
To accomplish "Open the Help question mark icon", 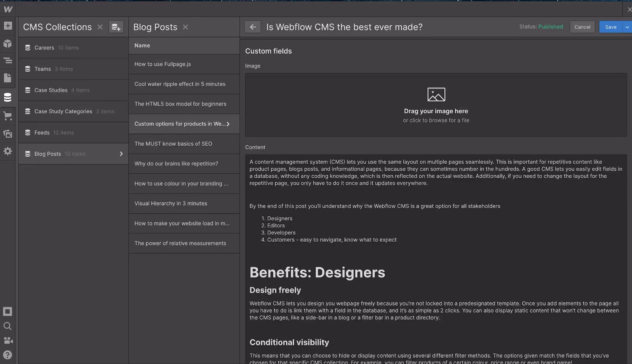I will point(8,355).
